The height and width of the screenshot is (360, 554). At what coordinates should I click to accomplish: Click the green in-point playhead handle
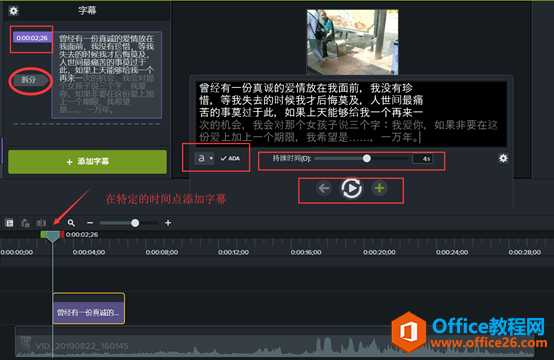pyautogui.click(x=43, y=234)
